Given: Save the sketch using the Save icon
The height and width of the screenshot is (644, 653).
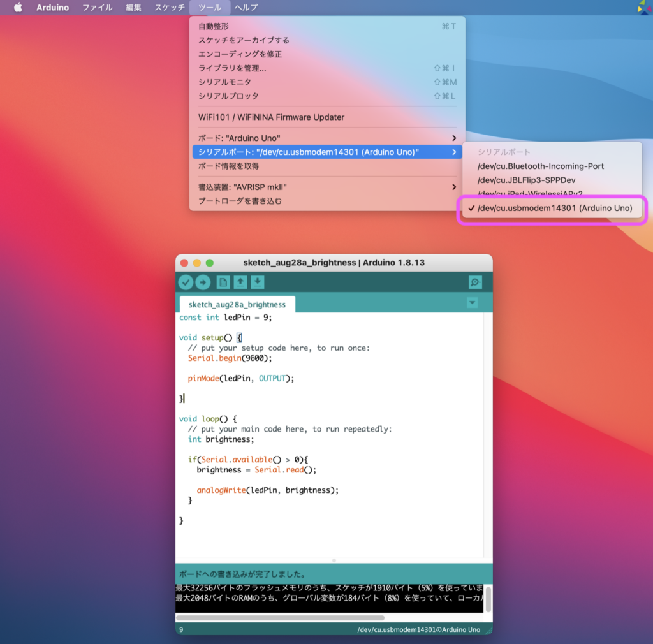Looking at the screenshot, I should pos(257,282).
